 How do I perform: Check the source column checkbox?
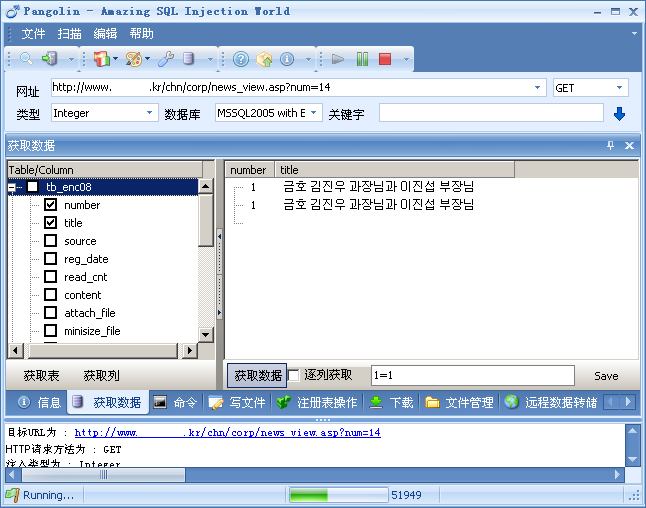click(51, 241)
